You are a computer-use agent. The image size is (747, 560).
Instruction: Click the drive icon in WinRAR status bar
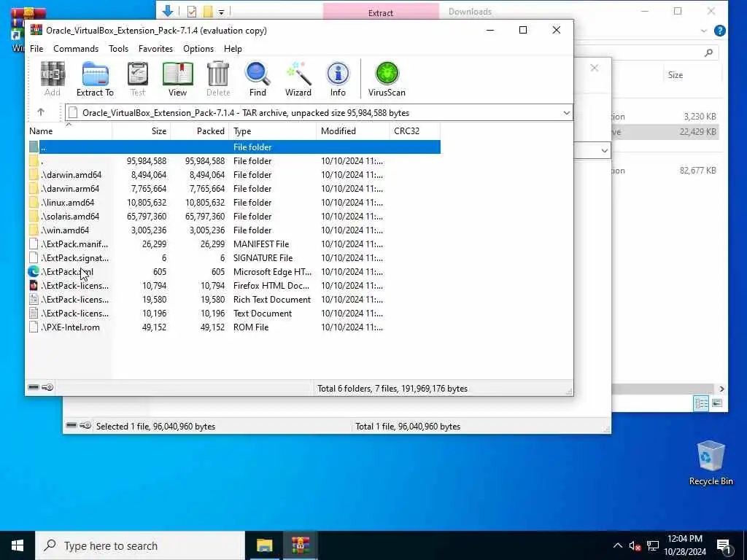coord(34,387)
